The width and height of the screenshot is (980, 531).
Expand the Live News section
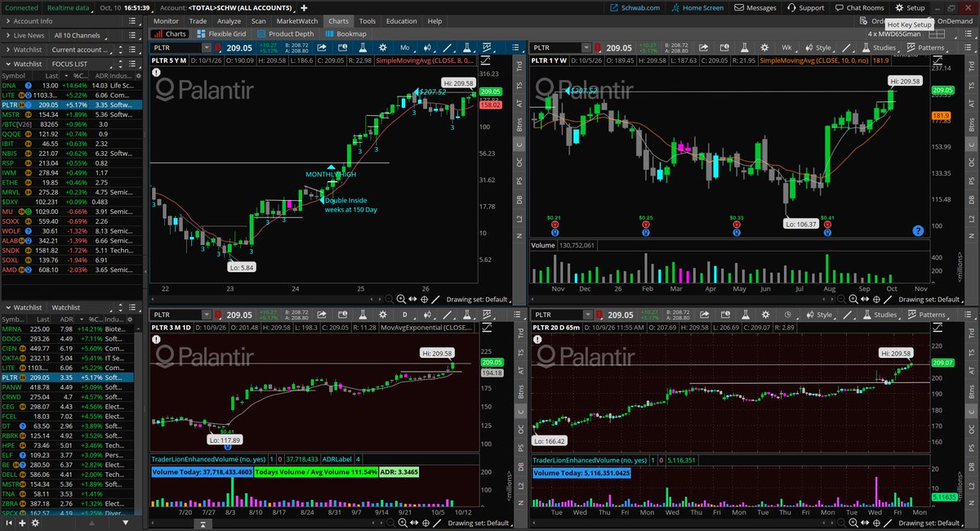click(x=7, y=36)
